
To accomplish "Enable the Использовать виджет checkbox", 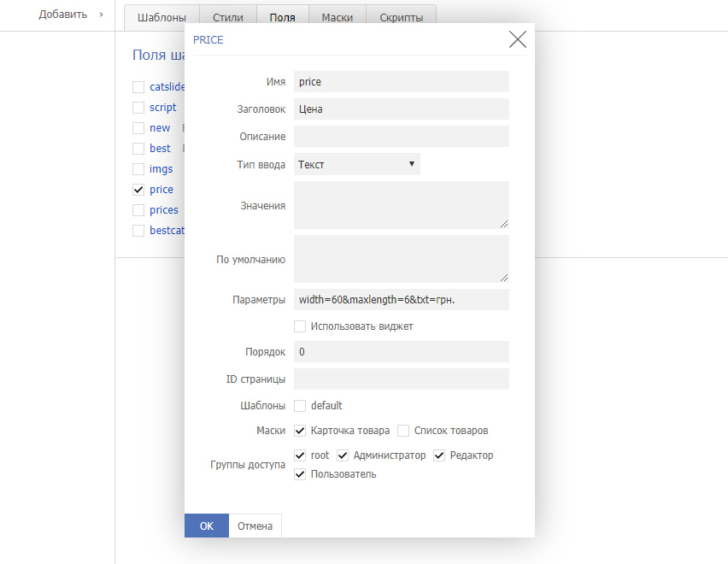I will coord(300,326).
